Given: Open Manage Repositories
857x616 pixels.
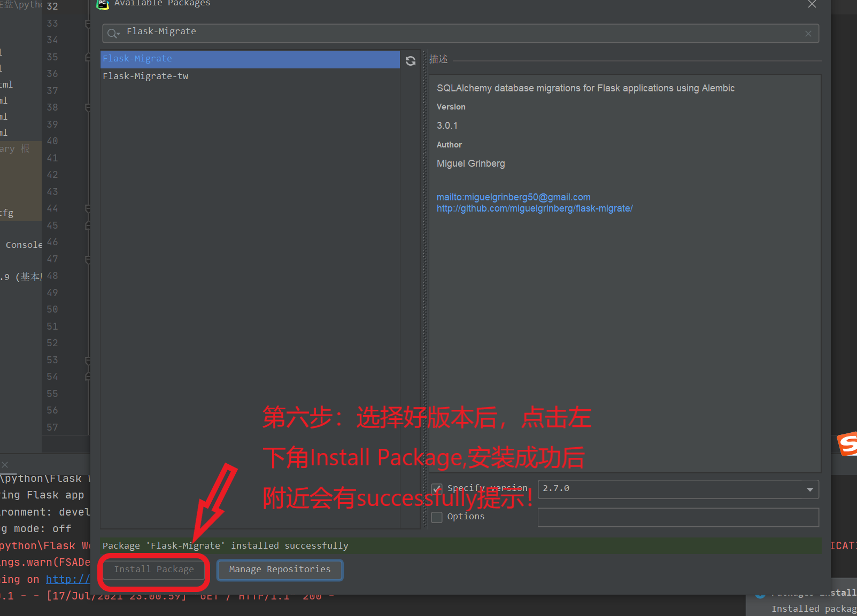Looking at the screenshot, I should coord(280,569).
